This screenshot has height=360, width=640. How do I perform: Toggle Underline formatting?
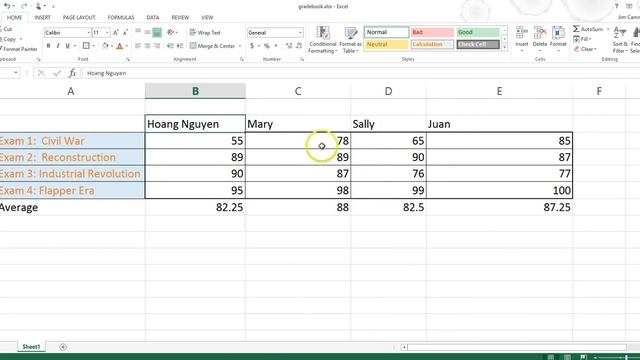point(68,46)
